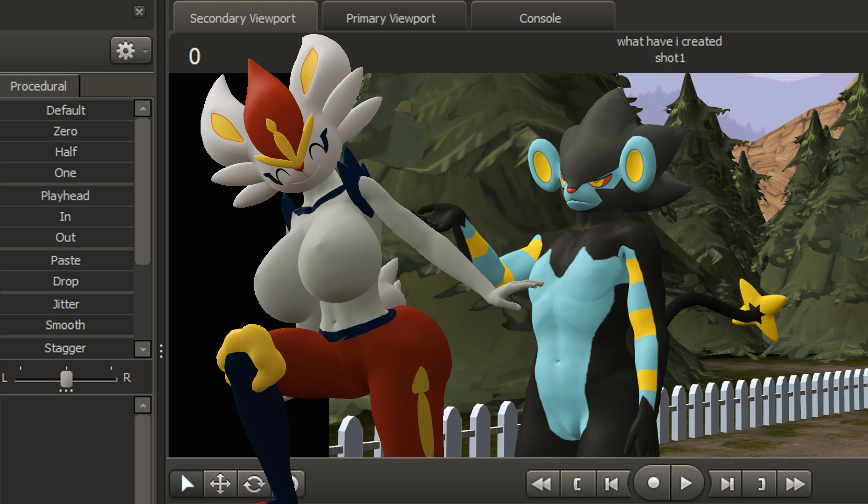
Task: Choose the Paste procedural preset
Action: coord(67,260)
